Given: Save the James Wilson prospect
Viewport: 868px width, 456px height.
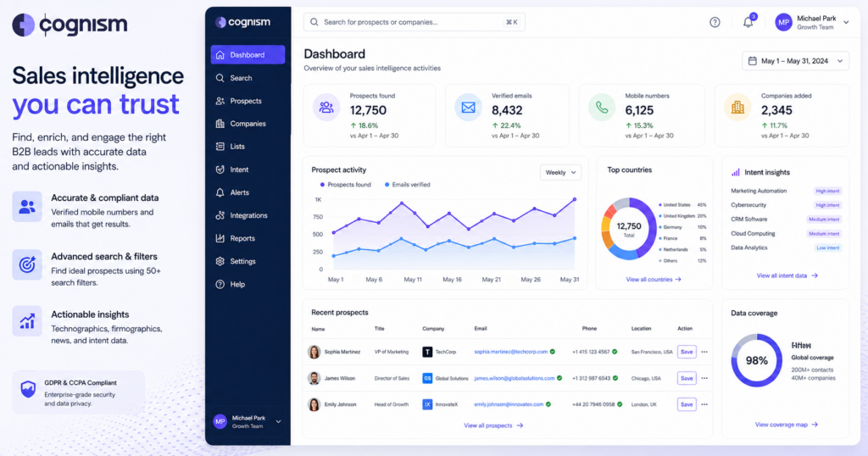Looking at the screenshot, I should tap(687, 379).
